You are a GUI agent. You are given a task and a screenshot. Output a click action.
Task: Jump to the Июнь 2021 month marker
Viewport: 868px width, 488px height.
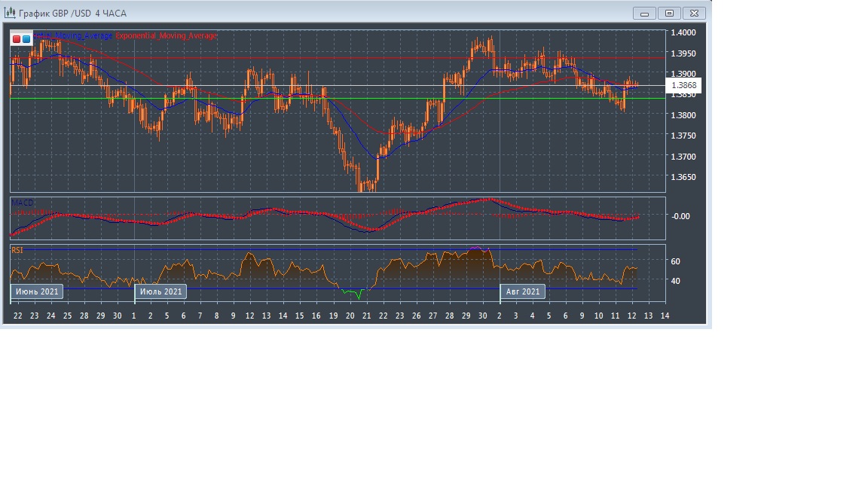pos(36,291)
